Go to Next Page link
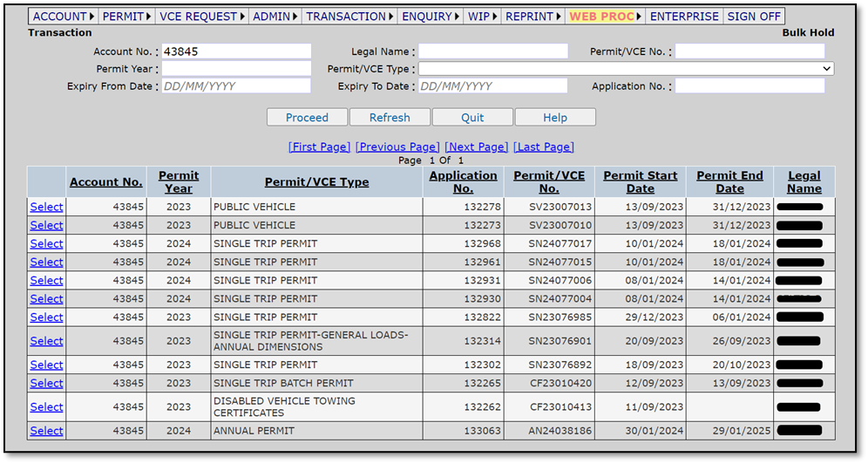868x464 pixels. point(476,147)
